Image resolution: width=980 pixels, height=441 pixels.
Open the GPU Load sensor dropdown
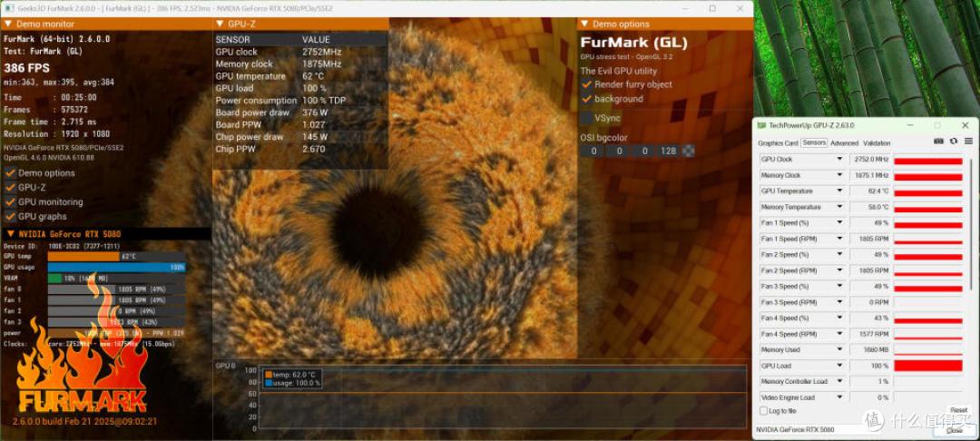[840, 366]
